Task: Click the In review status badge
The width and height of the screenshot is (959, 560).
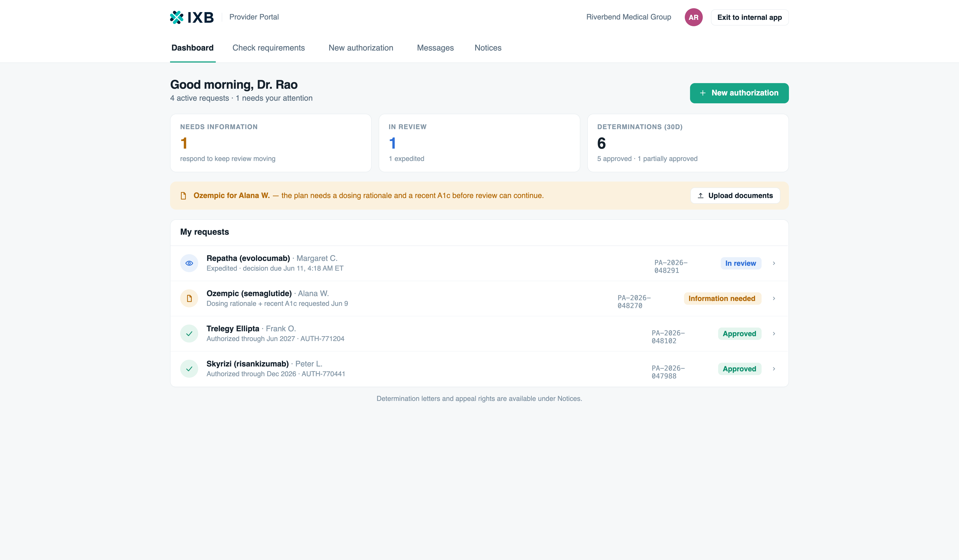Action: pos(741,263)
